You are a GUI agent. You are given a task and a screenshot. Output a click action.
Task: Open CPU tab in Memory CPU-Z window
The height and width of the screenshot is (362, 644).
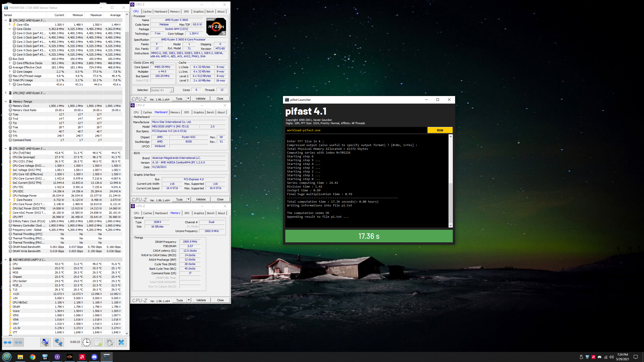point(136,213)
